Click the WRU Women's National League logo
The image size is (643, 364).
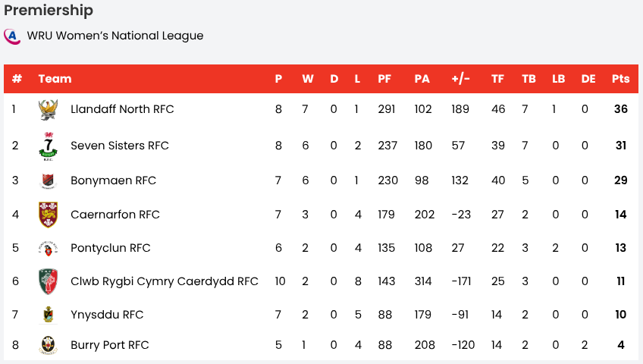tap(11, 36)
